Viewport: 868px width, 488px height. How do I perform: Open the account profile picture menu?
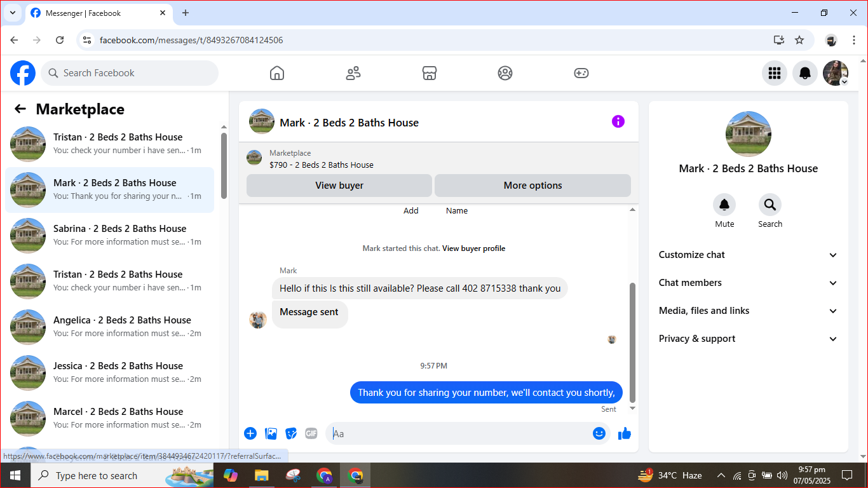pos(836,73)
